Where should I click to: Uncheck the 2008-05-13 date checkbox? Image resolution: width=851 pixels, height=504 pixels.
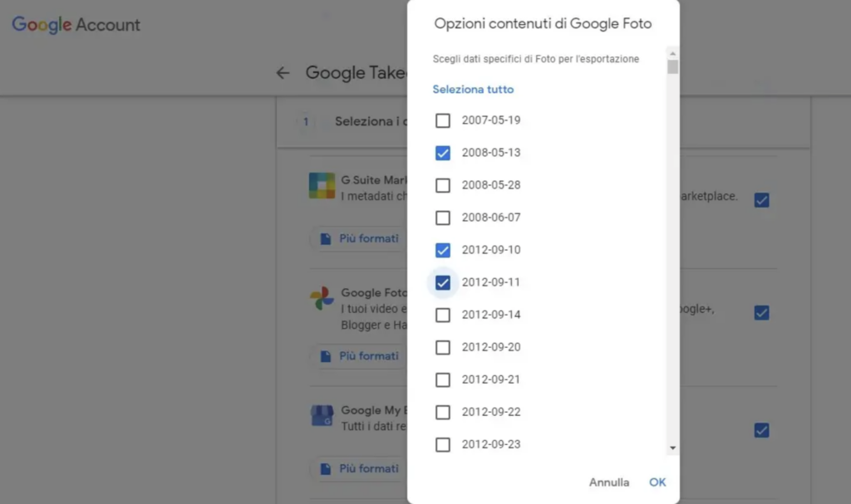point(443,153)
